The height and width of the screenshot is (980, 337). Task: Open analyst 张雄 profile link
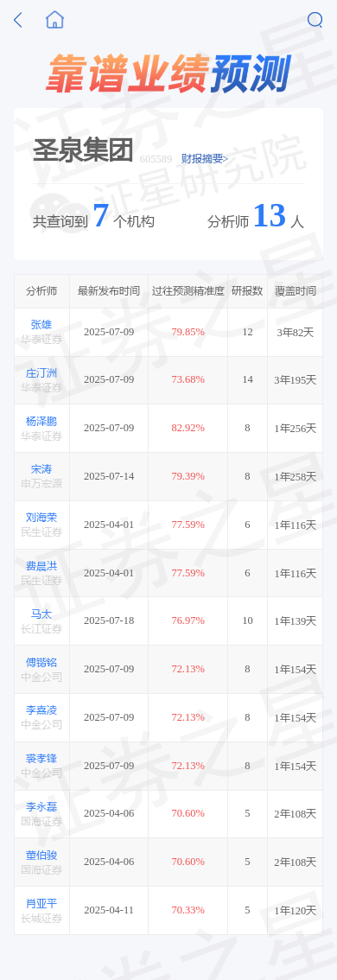pos(41,324)
